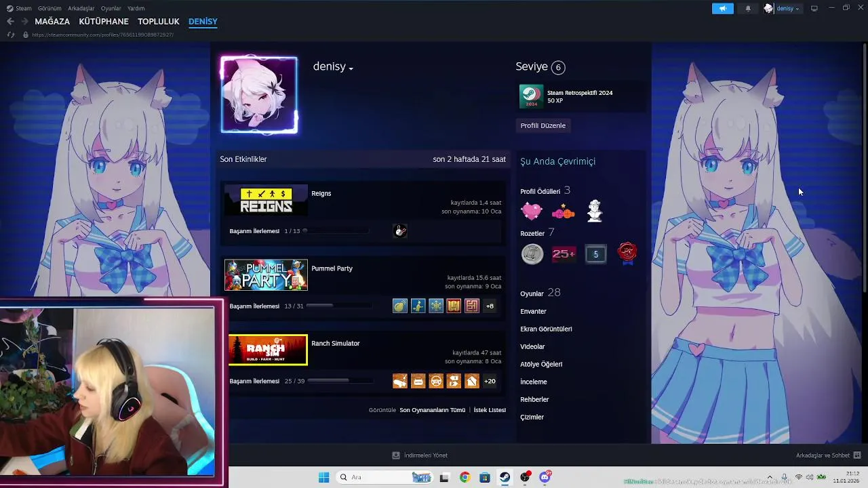Open the Oyunlar 28 link
Screen dimensions: 868x488
540,293
